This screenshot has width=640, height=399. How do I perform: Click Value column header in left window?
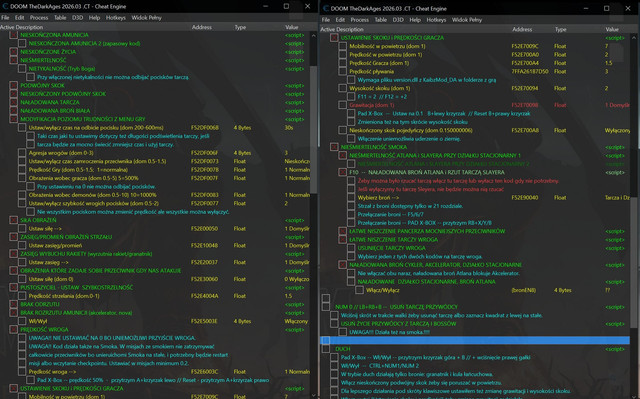(x=291, y=27)
